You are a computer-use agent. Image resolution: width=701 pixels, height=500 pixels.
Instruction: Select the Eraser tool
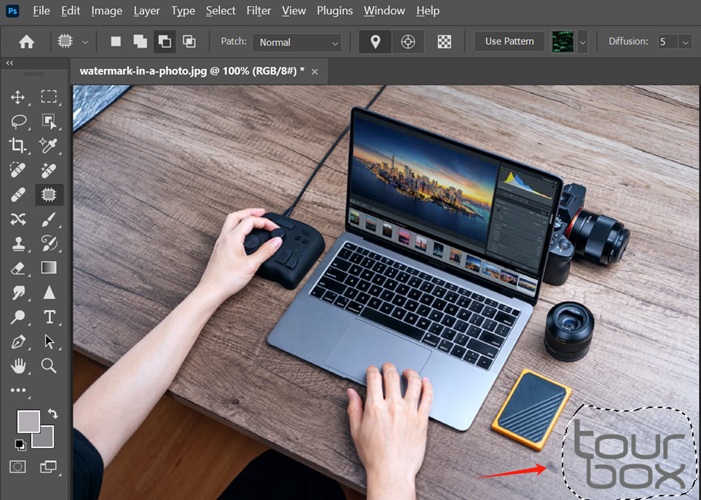[18, 268]
